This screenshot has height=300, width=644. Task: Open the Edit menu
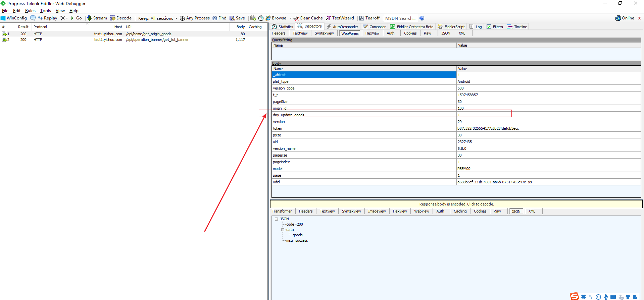tap(17, 11)
